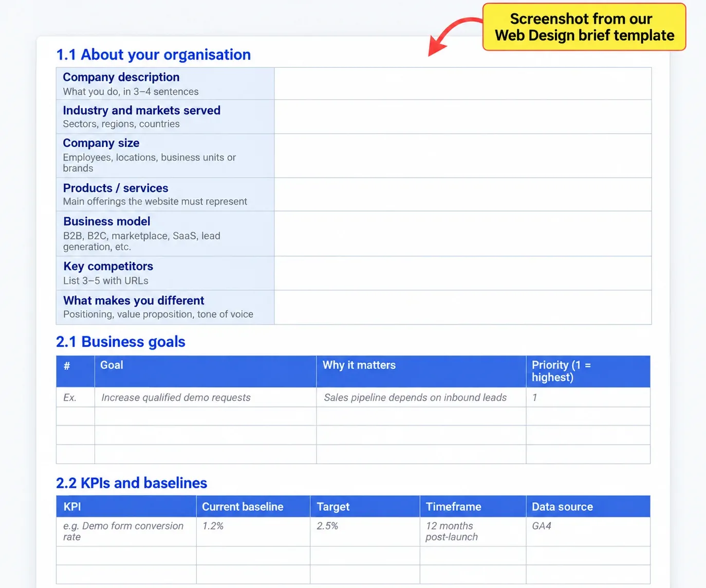
Task: Click 'Sectors, regions, countries' hint text
Action: 121,124
